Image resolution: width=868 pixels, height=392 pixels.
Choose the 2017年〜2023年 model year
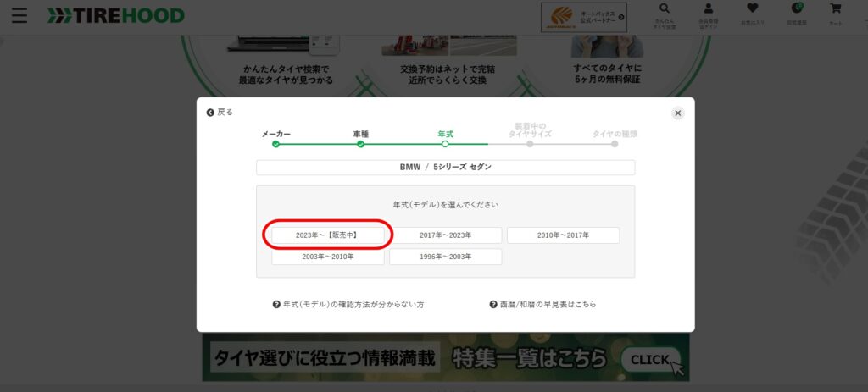tap(445, 235)
